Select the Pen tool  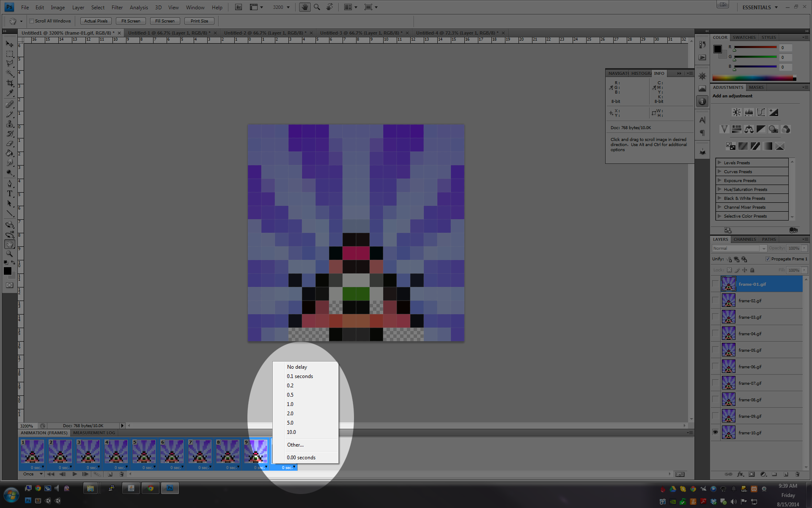pyautogui.click(x=9, y=184)
